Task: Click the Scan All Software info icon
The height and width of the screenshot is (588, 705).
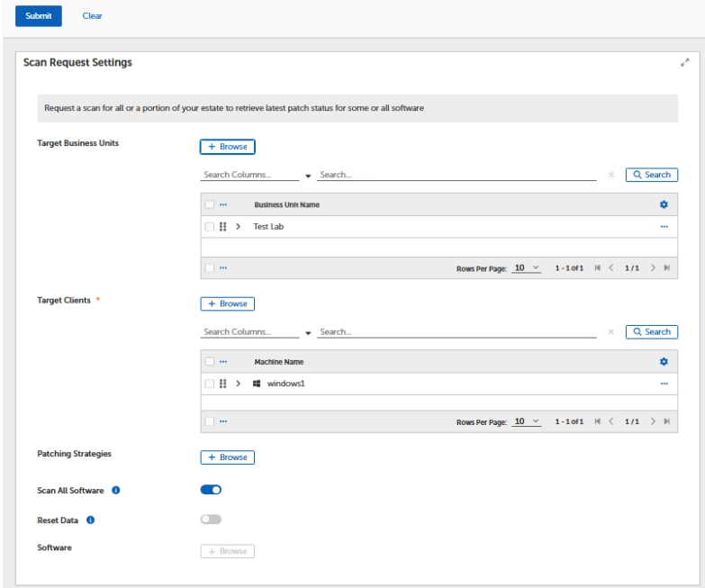Action: tap(117, 490)
